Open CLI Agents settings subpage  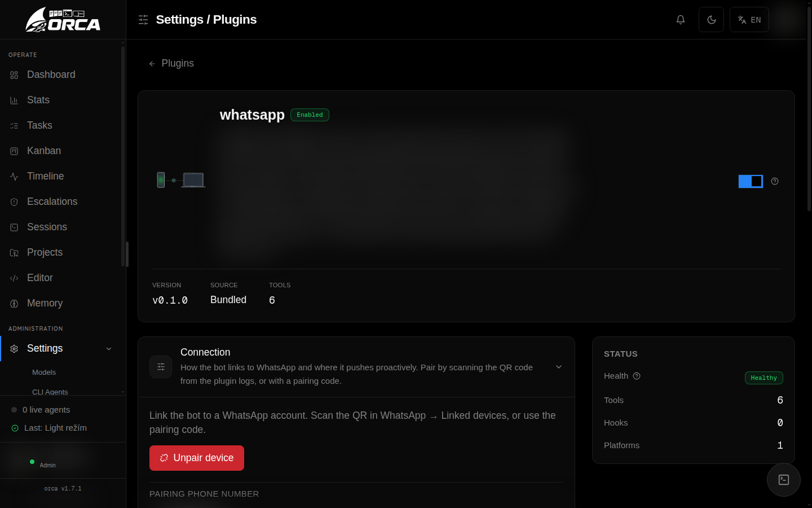tap(50, 391)
